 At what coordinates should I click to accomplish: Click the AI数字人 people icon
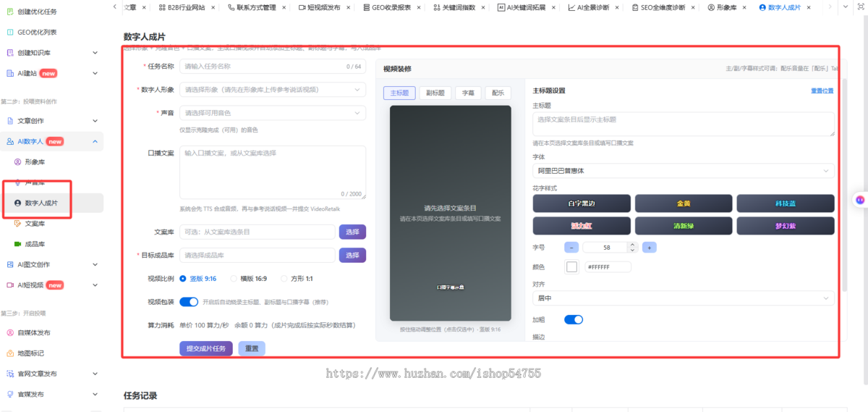[10, 141]
